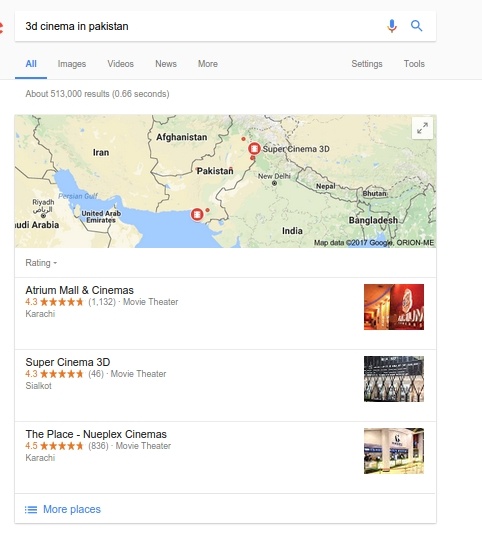Image resolution: width=482 pixels, height=540 pixels.
Task: Click into the search query field
Action: (200, 26)
